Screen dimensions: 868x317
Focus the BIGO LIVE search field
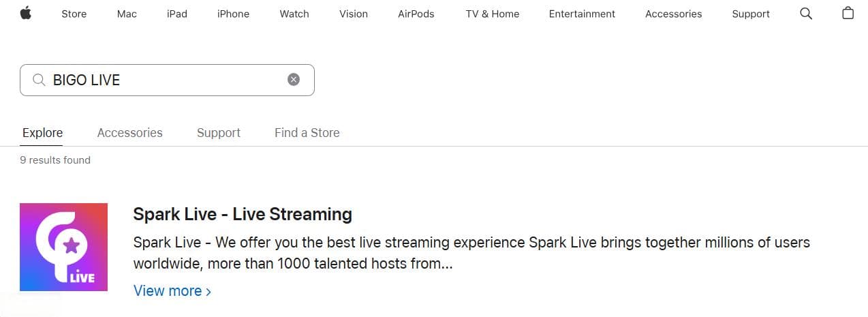(x=167, y=80)
